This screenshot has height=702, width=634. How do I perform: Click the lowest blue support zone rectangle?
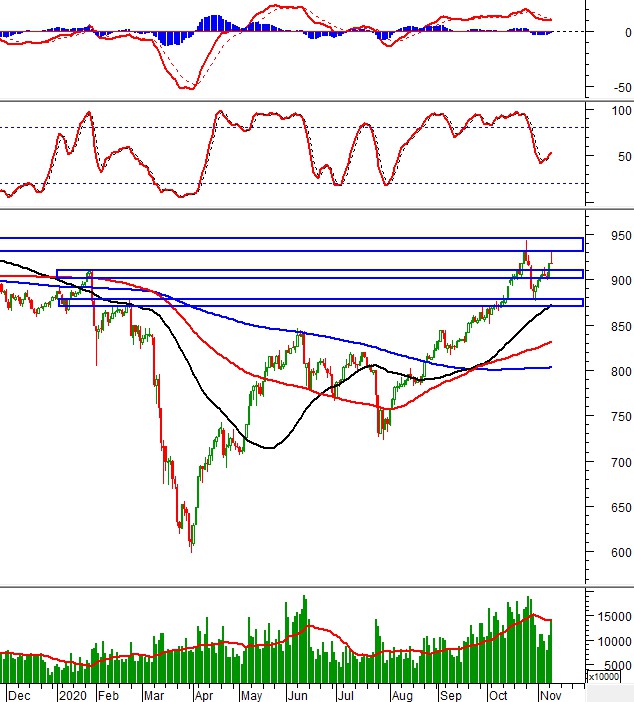[x=320, y=302]
